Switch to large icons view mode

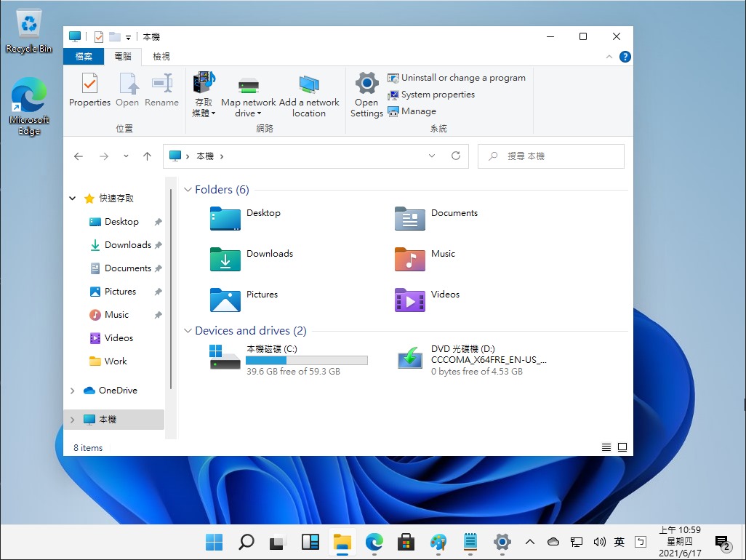point(622,447)
